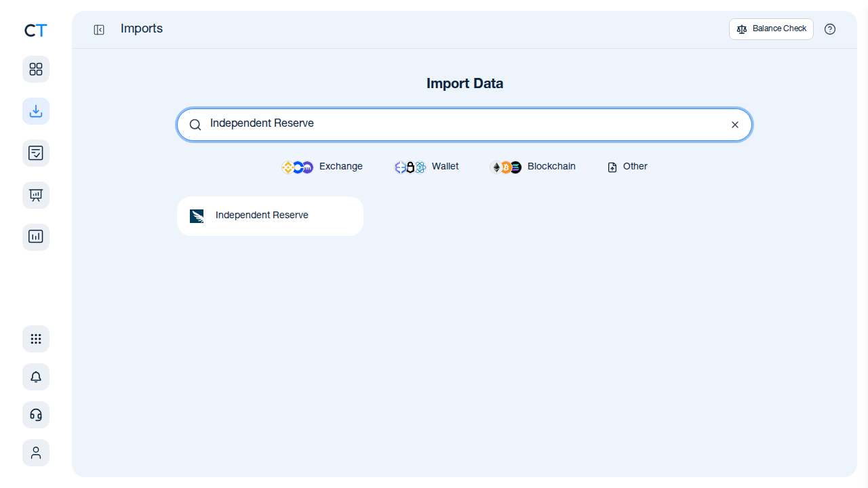The height and width of the screenshot is (488, 868).
Task: Click the Imports page title
Action: pos(142,28)
